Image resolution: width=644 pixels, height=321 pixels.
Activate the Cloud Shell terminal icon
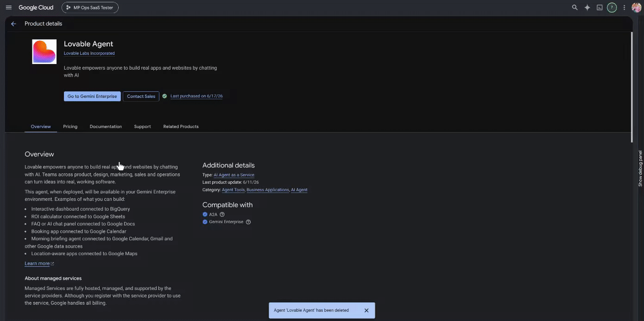click(x=600, y=7)
